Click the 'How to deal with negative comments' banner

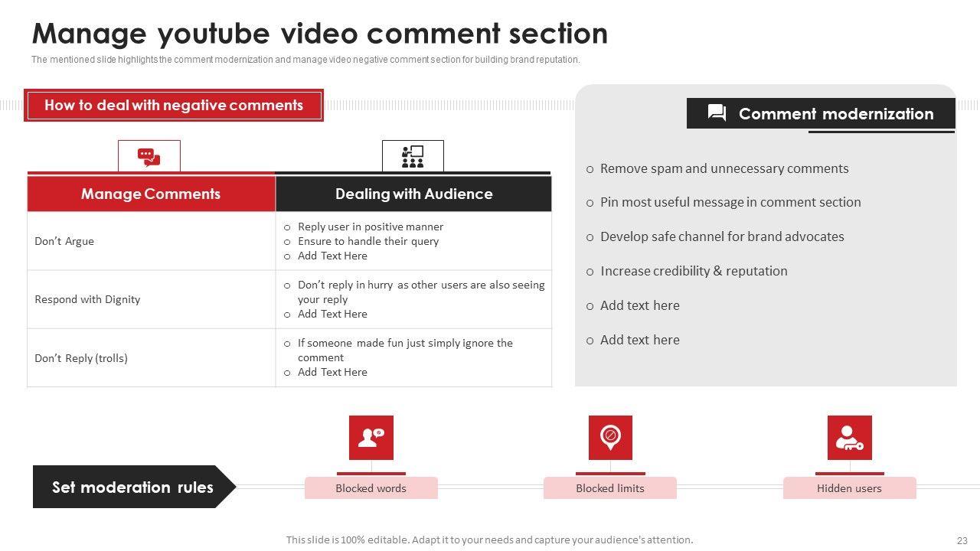point(174,106)
